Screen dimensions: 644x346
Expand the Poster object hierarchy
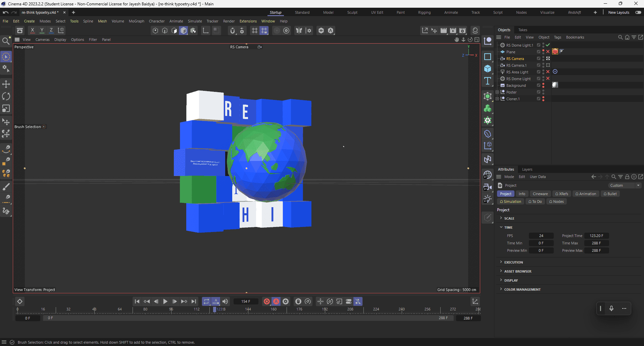click(497, 92)
